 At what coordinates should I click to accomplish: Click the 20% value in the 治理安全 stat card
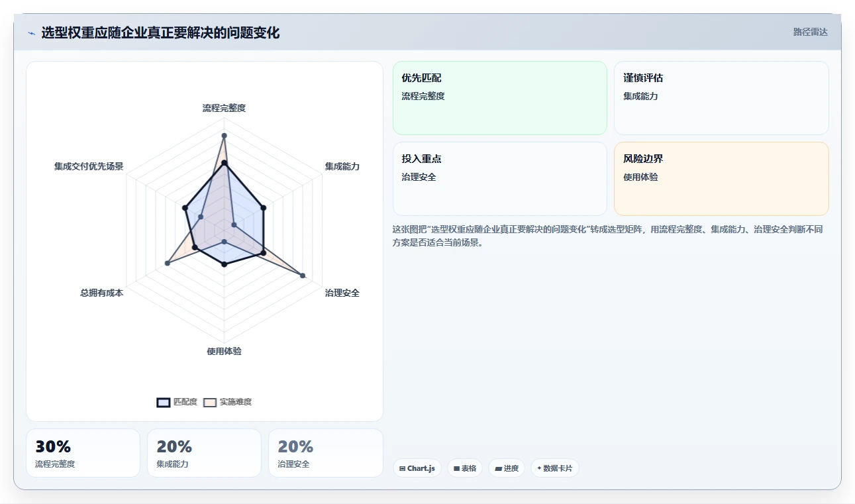tap(295, 447)
